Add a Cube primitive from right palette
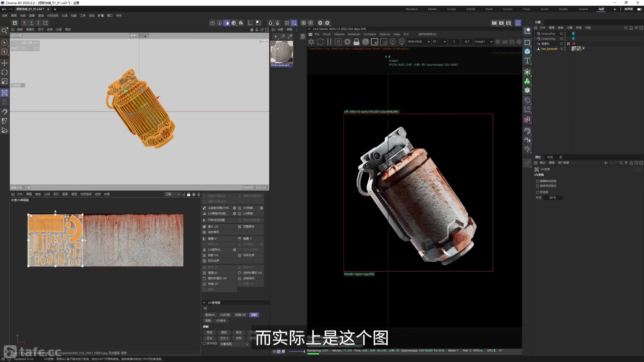Screen dimensions: 644x362 (x=527, y=51)
